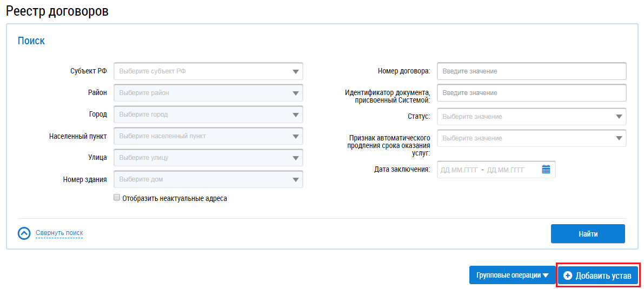The height and width of the screenshot is (289, 644).
Task: Click the Свернуть поиск link
Action: pyautogui.click(x=59, y=233)
